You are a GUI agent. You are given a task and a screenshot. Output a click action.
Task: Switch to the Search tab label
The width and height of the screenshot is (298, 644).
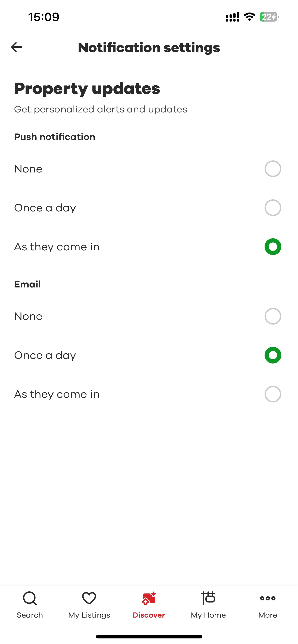click(30, 615)
